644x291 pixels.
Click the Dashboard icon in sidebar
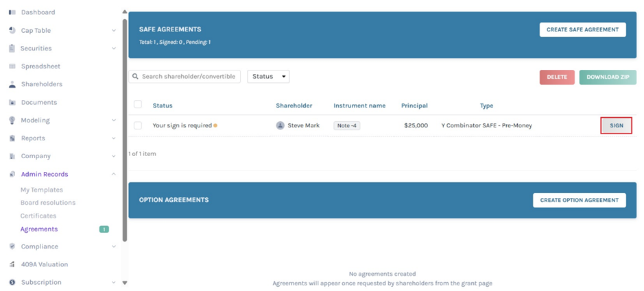pos(12,12)
